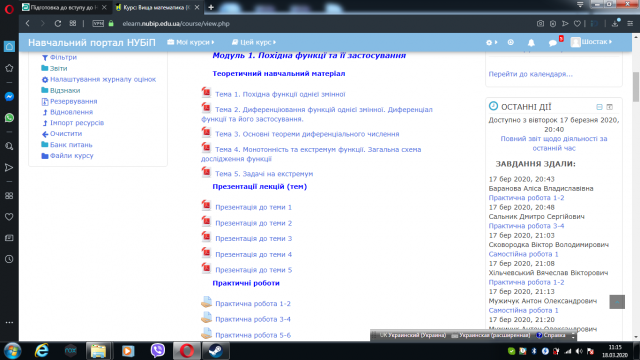Open Тема 5. Задачі на екстремум

(x=264, y=174)
